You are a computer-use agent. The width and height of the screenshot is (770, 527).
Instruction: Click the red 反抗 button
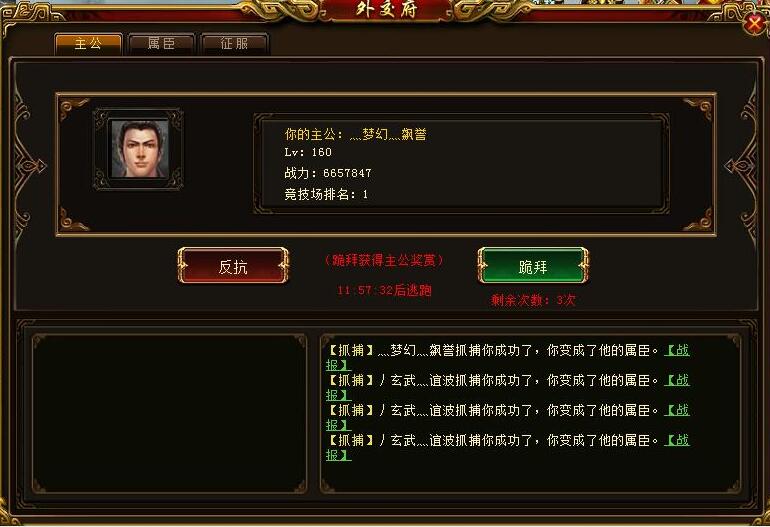pos(233,266)
